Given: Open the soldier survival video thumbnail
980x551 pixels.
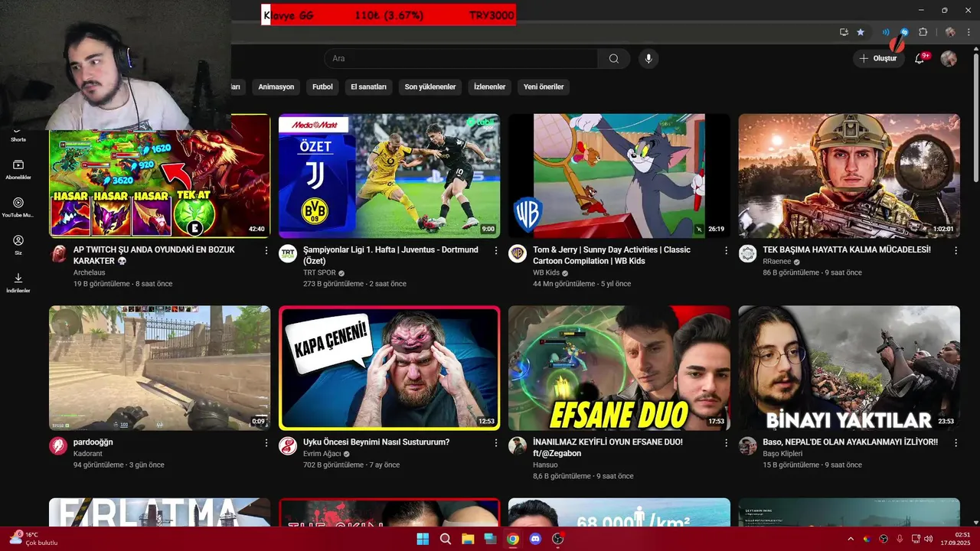Looking at the screenshot, I should (849, 176).
